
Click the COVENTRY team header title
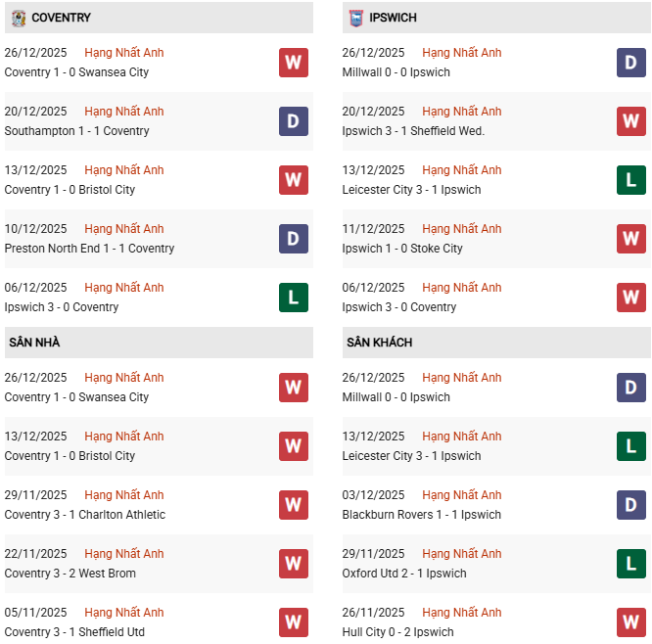(62, 18)
